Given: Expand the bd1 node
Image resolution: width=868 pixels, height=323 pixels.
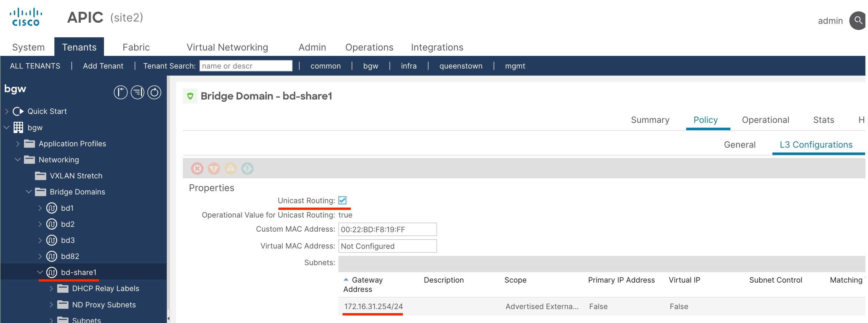Looking at the screenshot, I should [x=40, y=208].
